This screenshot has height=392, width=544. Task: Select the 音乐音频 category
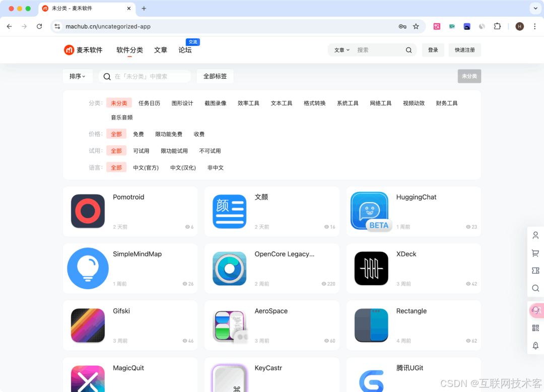tap(122, 117)
